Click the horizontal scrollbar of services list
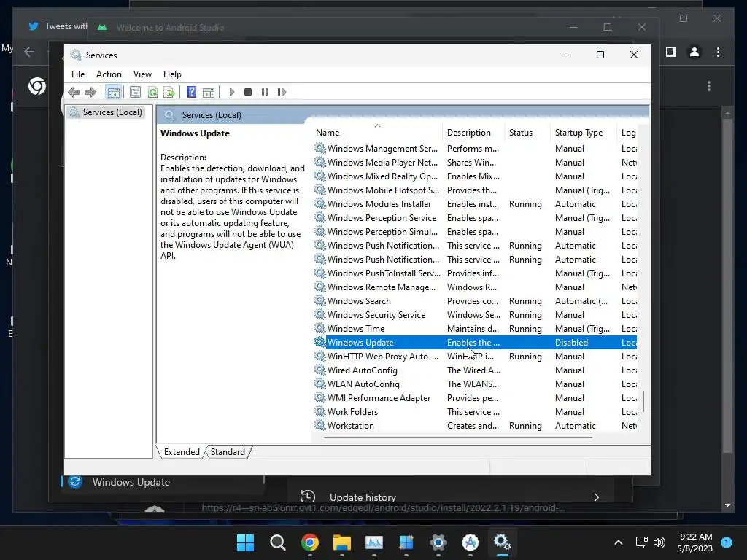This screenshot has height=560, width=747. click(458, 437)
